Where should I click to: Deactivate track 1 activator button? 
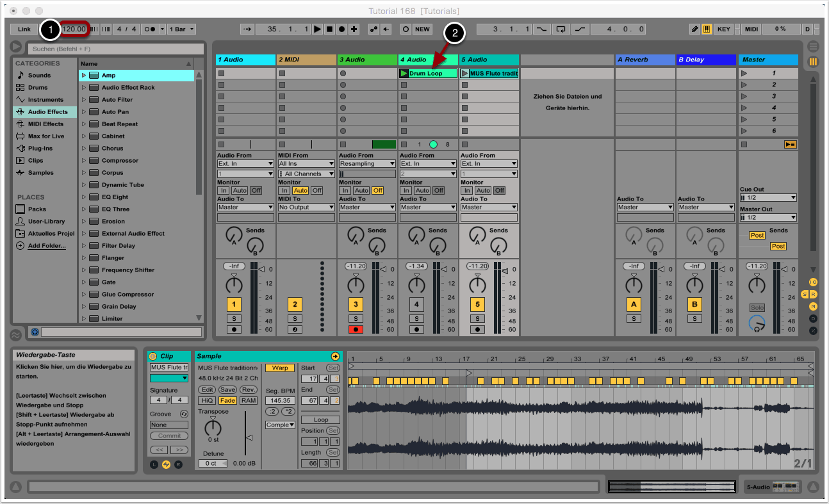234,305
